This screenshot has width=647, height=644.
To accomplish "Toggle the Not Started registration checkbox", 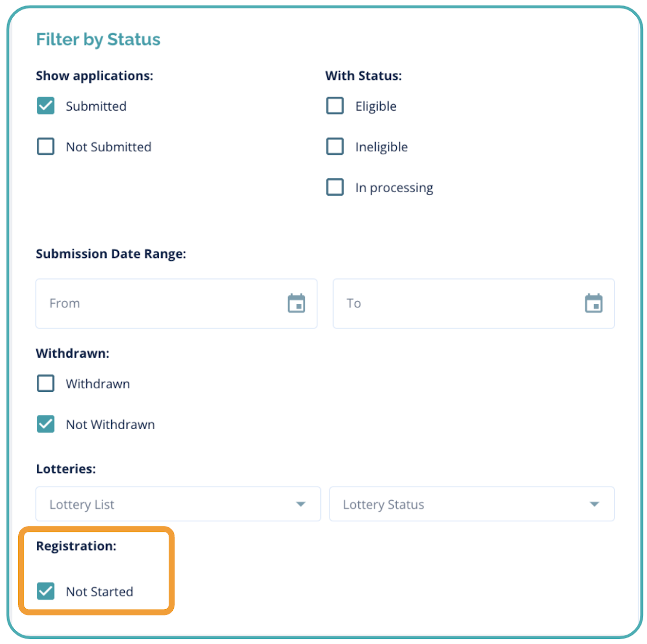I will pos(45,591).
